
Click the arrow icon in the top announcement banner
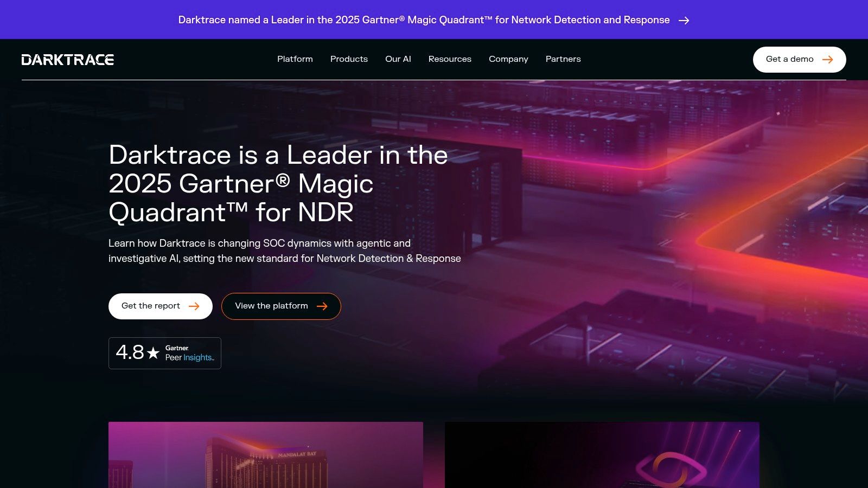(x=684, y=20)
